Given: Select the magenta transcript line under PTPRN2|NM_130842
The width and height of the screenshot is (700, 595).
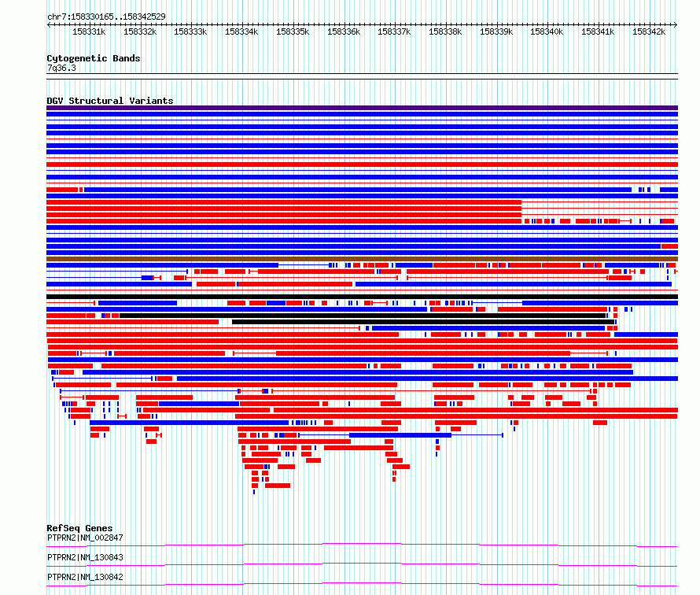Looking at the screenshot, I should coord(362,584).
